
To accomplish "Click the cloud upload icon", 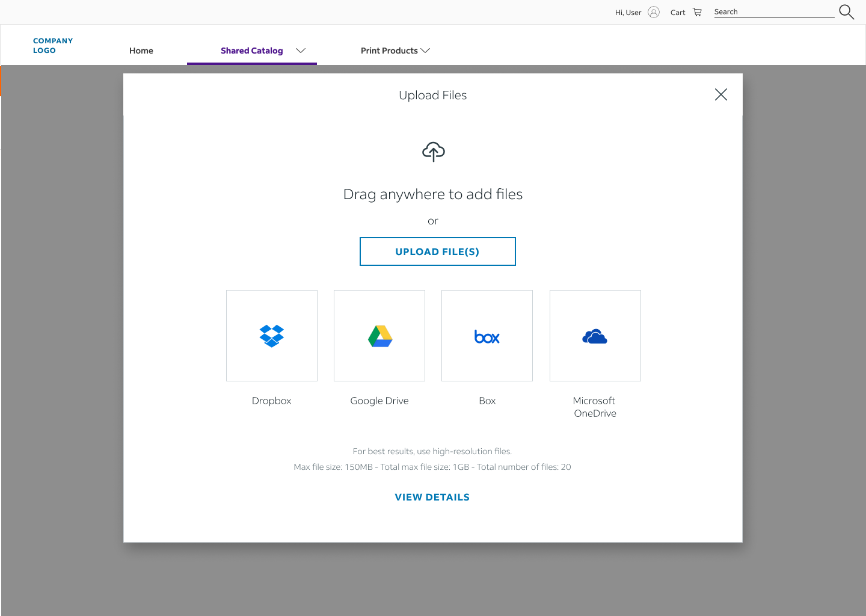I will click(433, 152).
